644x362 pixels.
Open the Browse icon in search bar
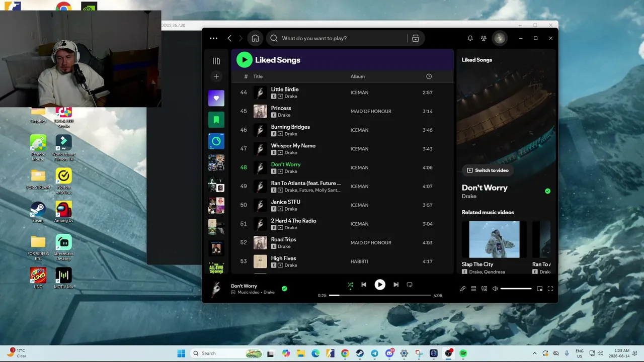tap(416, 38)
